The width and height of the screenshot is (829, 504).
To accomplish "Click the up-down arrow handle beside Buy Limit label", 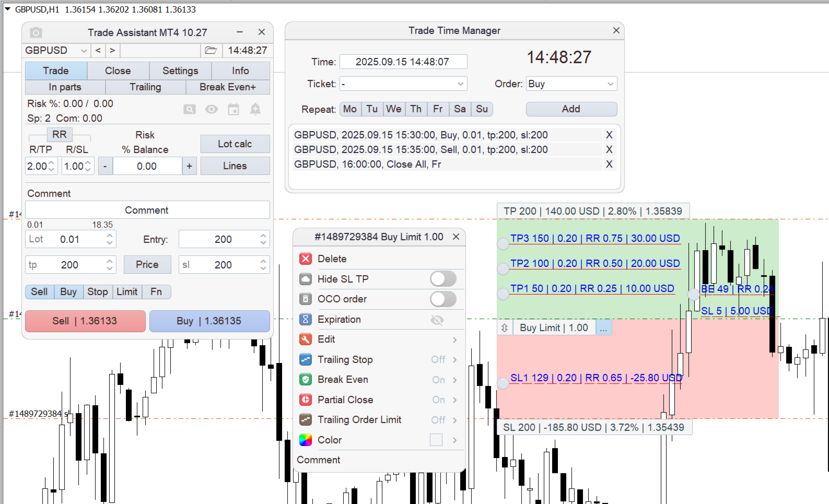I will coord(505,328).
